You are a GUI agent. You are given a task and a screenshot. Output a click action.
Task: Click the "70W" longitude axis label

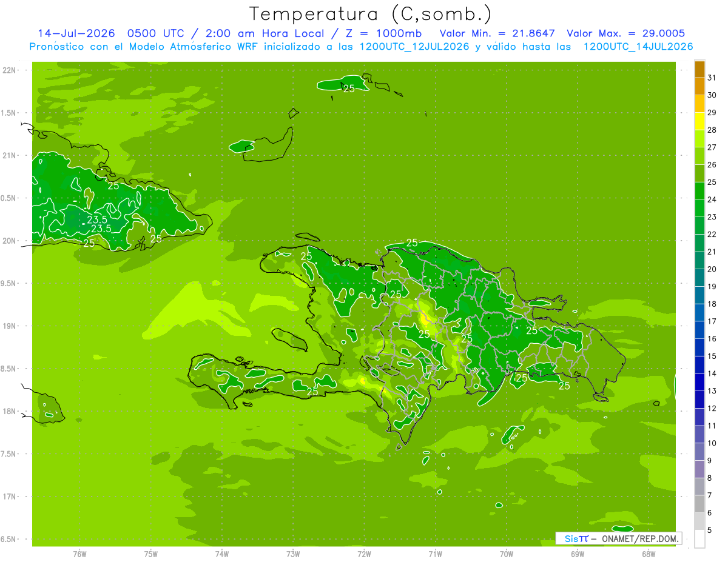[506, 554]
